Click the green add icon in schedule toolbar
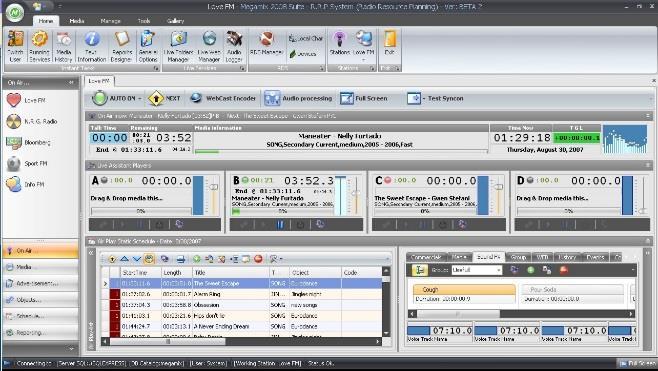Viewport: 658px width, 371px height. pos(196,259)
